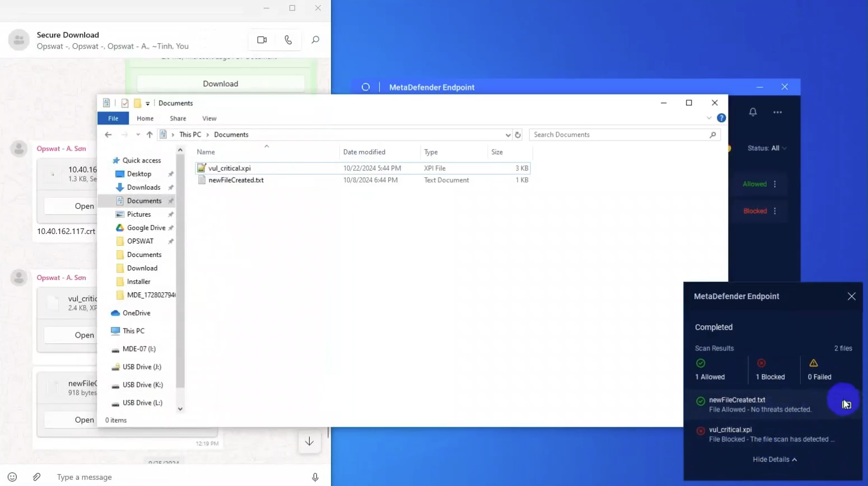Search within the Secure Download chat
The height and width of the screenshot is (486, 868).
[315, 40]
